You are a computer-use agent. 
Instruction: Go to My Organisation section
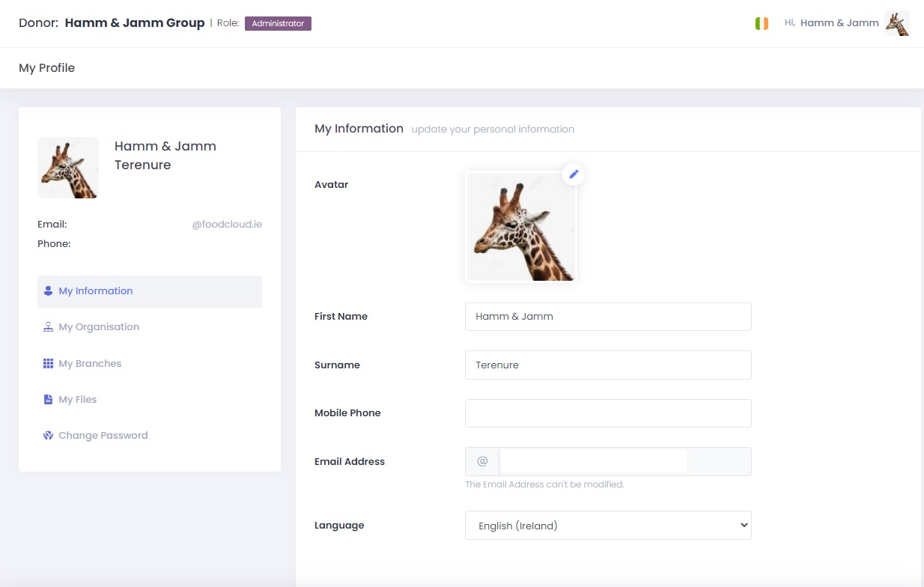pyautogui.click(x=99, y=327)
